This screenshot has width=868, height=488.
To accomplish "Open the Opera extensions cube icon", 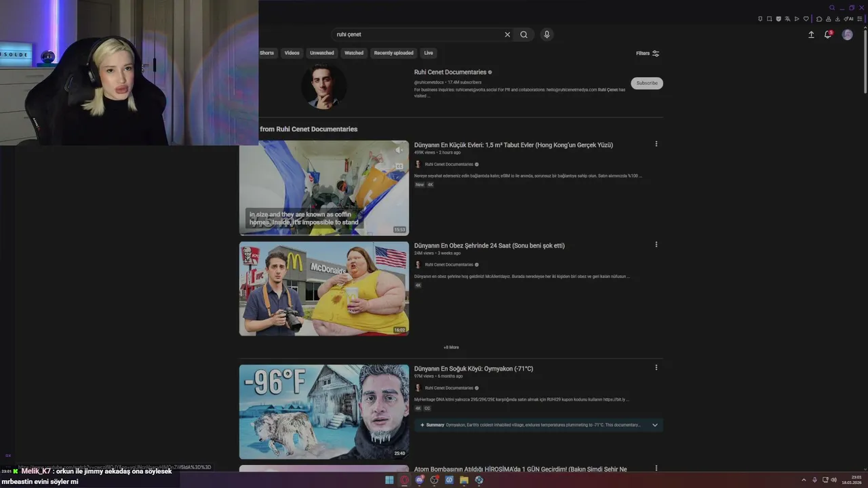I will coord(819,19).
